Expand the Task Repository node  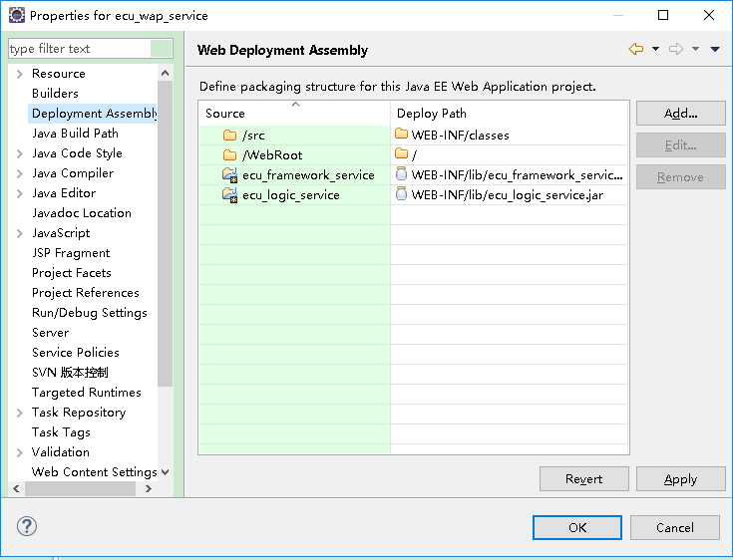click(x=20, y=413)
